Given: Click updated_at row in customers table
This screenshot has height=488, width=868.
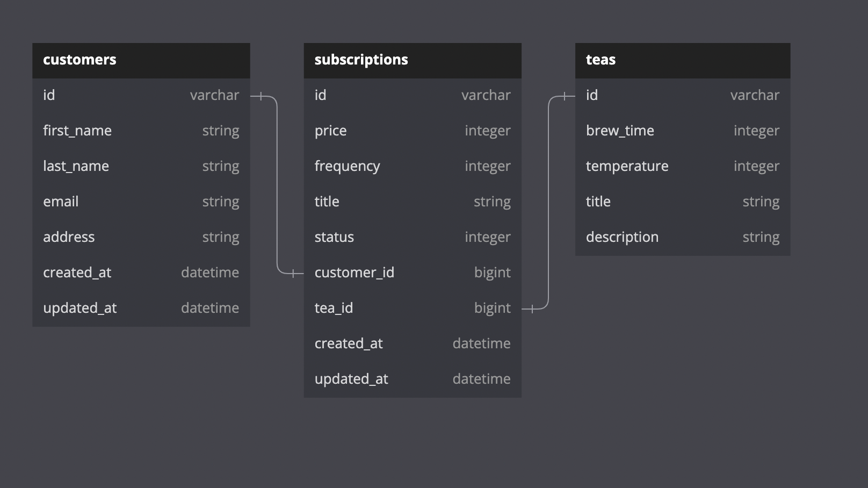Looking at the screenshot, I should [141, 308].
